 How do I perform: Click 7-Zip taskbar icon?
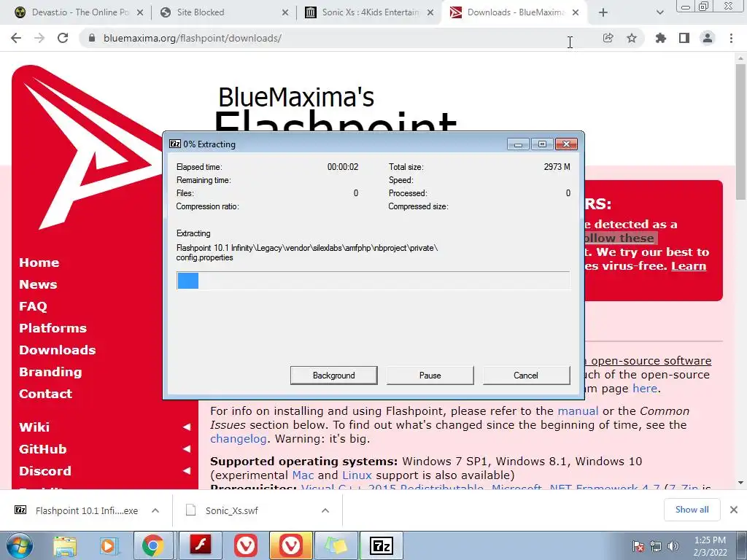click(x=381, y=545)
